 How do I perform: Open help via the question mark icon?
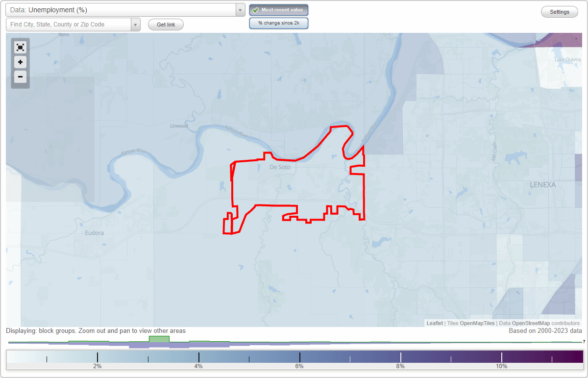(x=585, y=342)
